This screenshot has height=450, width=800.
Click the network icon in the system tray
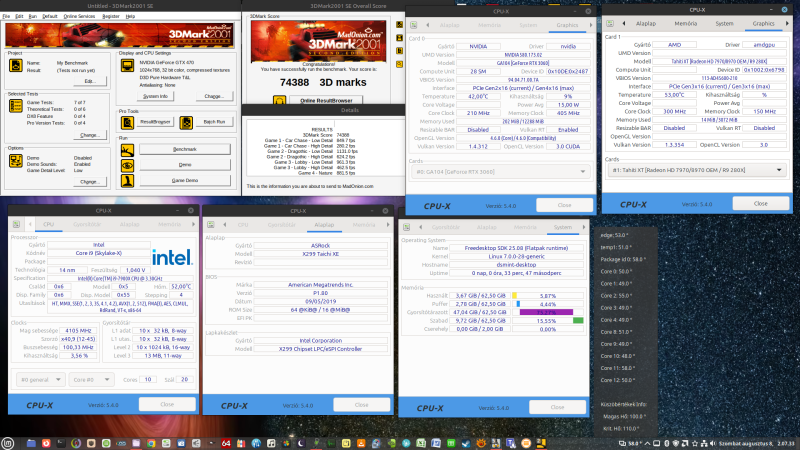pyautogui.click(x=704, y=443)
